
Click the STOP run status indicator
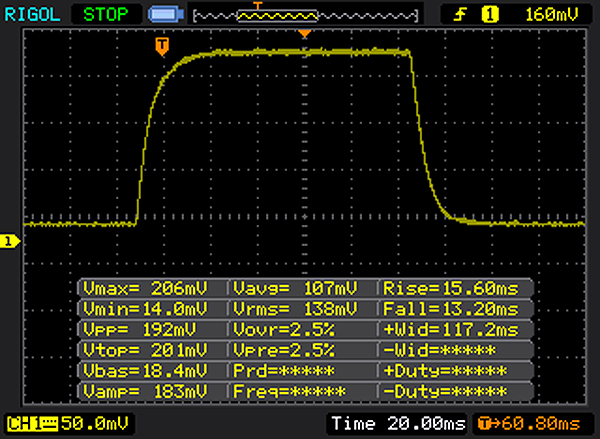[106, 15]
